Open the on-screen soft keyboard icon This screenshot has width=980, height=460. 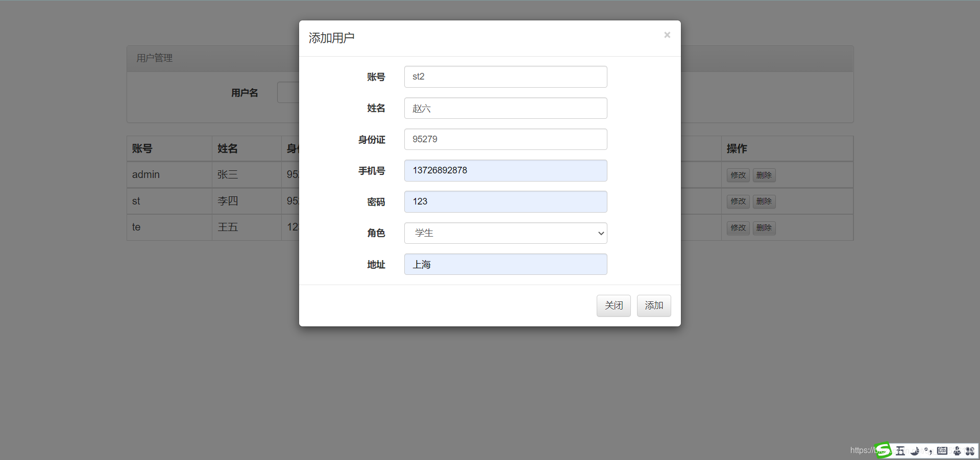pos(942,451)
